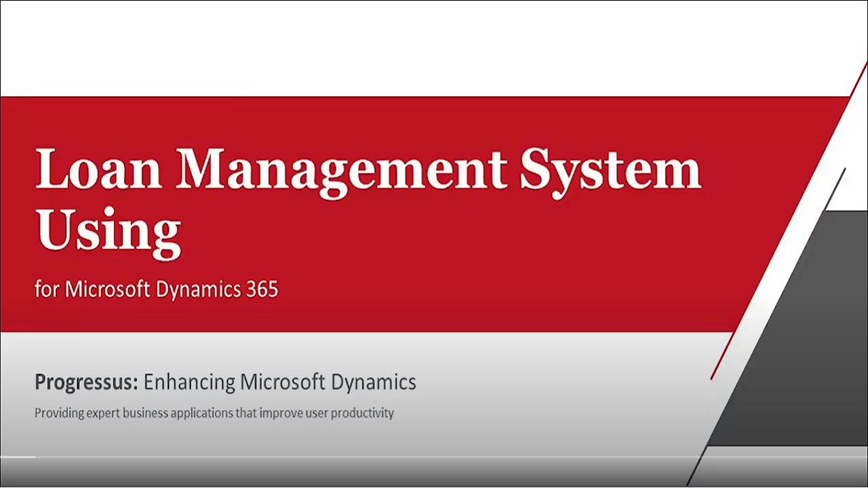Click the "Loan Management System" title line
868x488 pixels.
point(368,172)
